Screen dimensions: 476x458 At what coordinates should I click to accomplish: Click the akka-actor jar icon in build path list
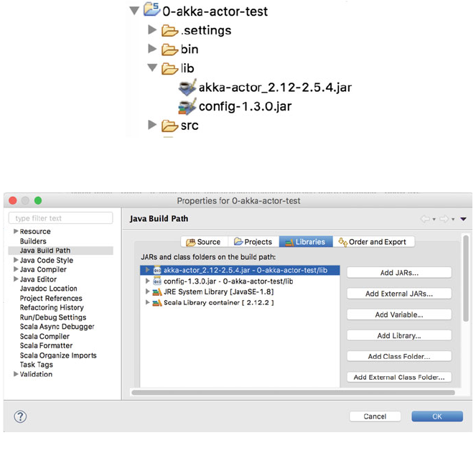coord(157,270)
